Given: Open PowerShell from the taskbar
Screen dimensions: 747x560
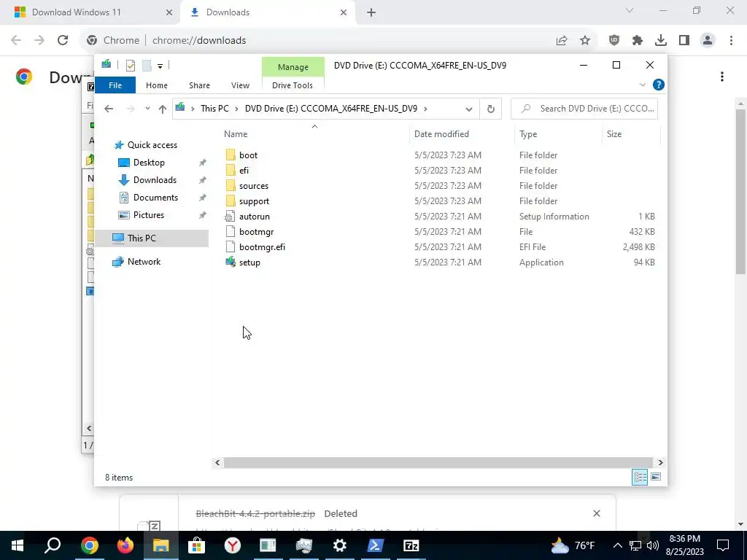Looking at the screenshot, I should (x=375, y=545).
